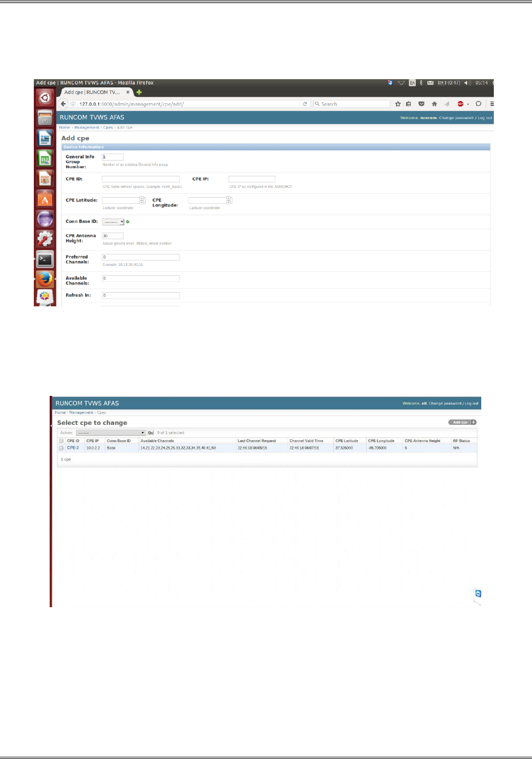Click the mail envelope indicator in top panel
Image resolution: width=532 pixels, height=759 pixels.
pos(431,83)
